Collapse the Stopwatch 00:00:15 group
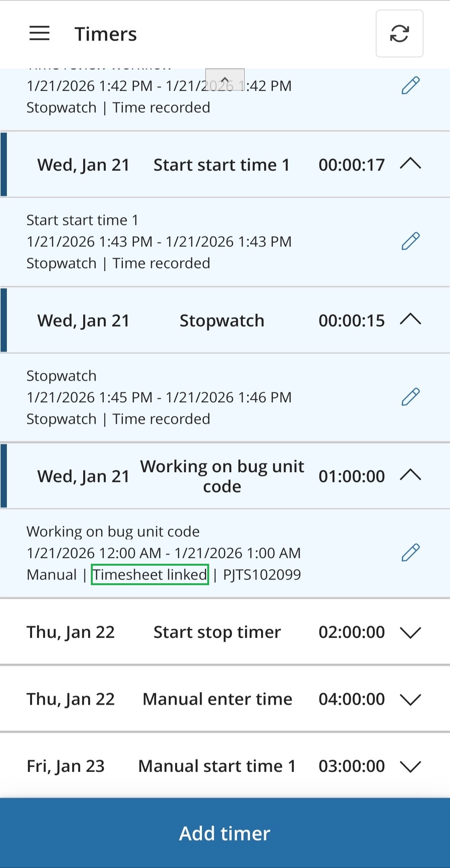The image size is (450, 868). [x=410, y=320]
